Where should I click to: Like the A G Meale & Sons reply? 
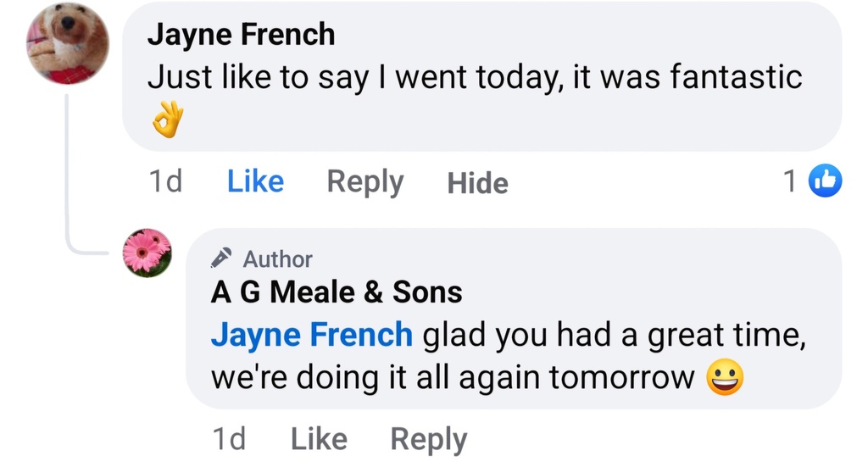click(319, 439)
